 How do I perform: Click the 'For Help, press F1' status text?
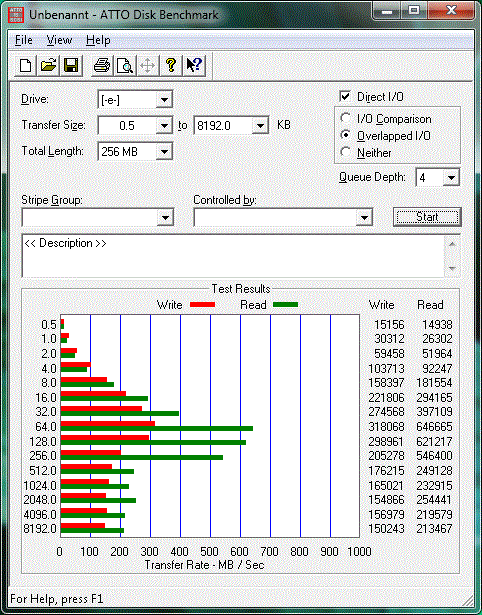(x=57, y=599)
